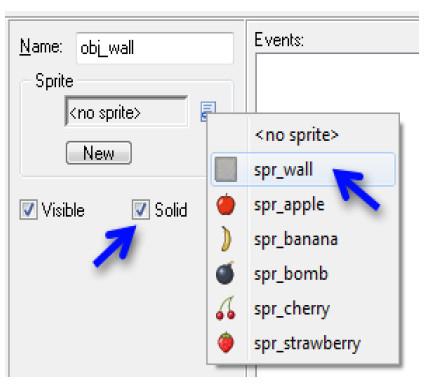430x384 pixels.
Task: Click the red apple sprite icon
Action: point(226,204)
